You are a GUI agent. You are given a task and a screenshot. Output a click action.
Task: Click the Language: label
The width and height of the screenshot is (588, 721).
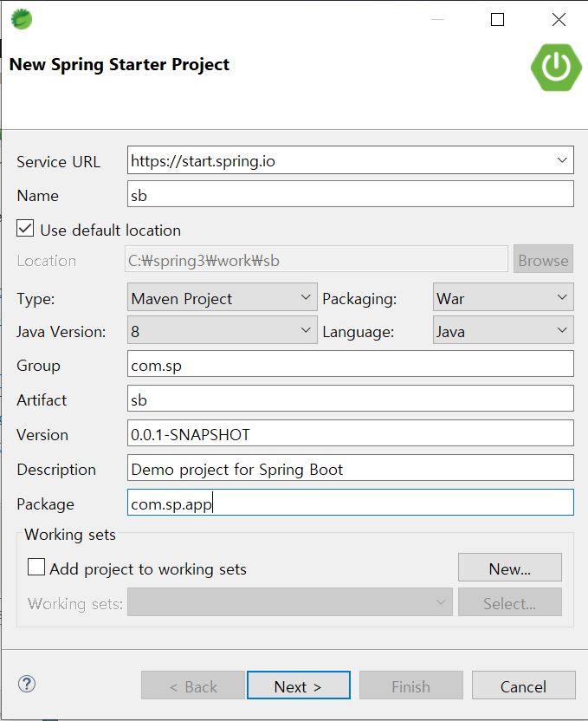point(359,332)
